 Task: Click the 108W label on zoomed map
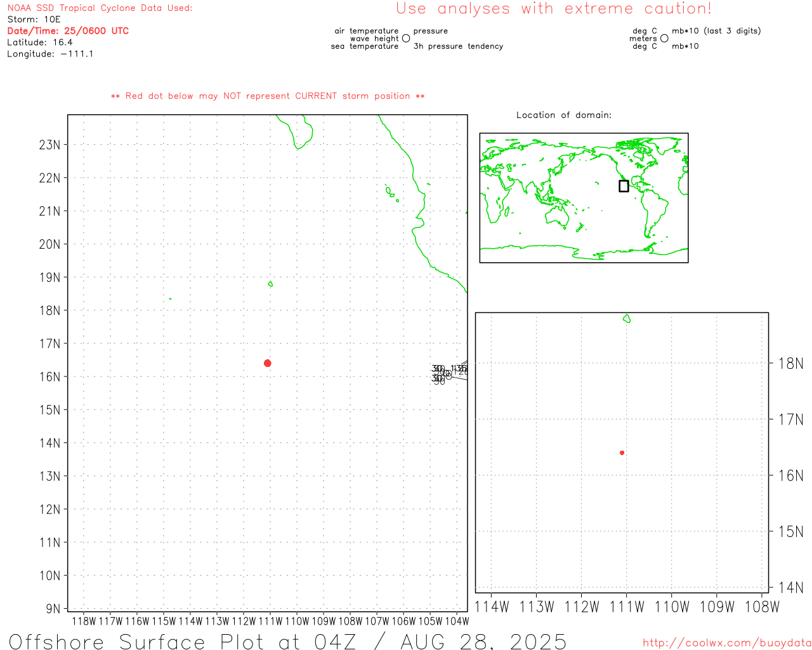(x=762, y=607)
